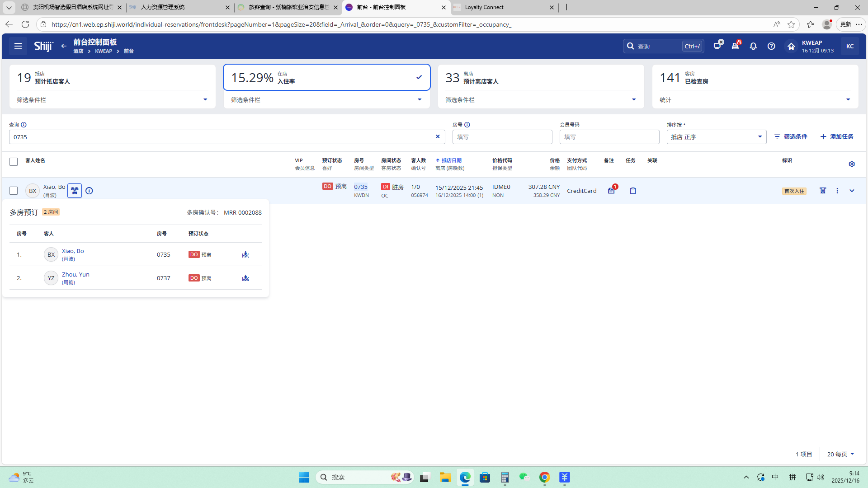The width and height of the screenshot is (868, 488).
Task: Expand the reservation row chevron
Action: coord(852,191)
